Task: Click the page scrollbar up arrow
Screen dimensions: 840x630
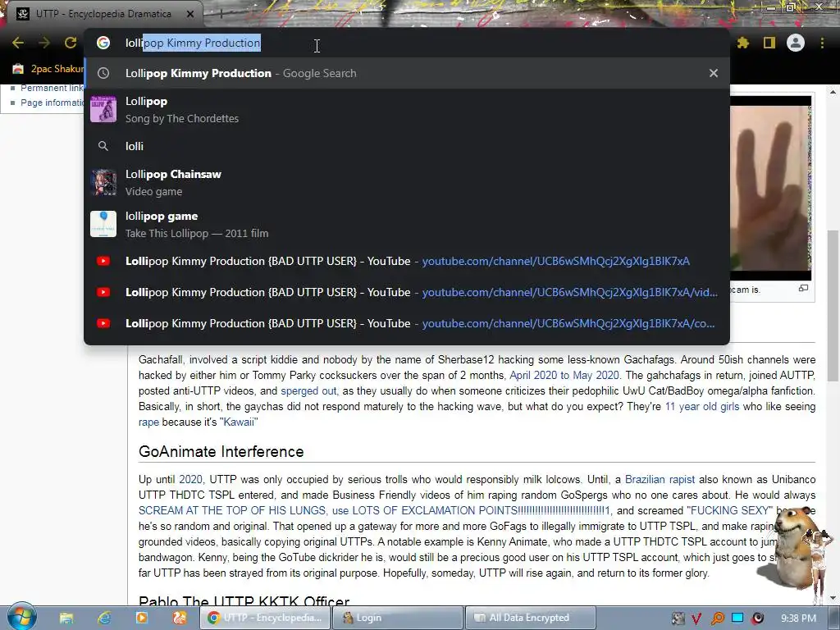Action: coord(833,92)
